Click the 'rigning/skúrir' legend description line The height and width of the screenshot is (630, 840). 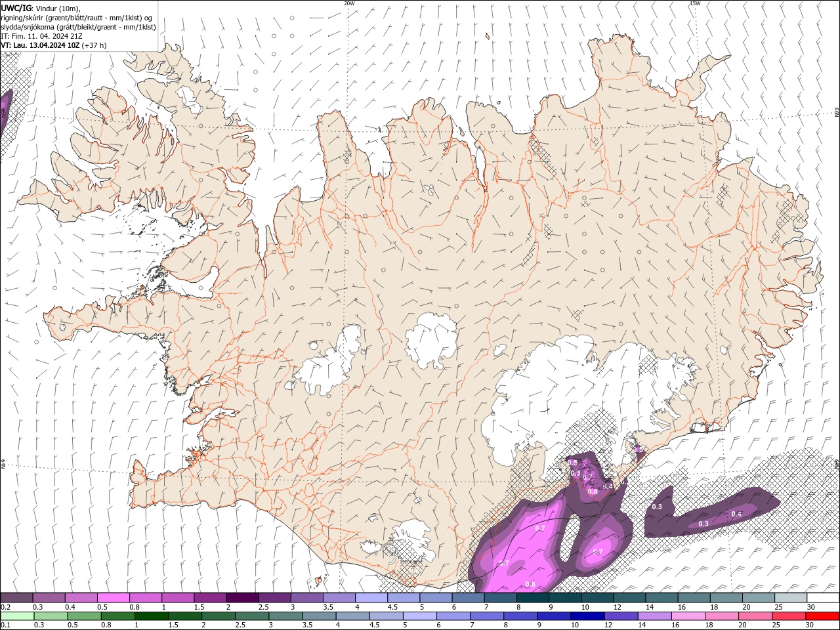tap(77, 18)
